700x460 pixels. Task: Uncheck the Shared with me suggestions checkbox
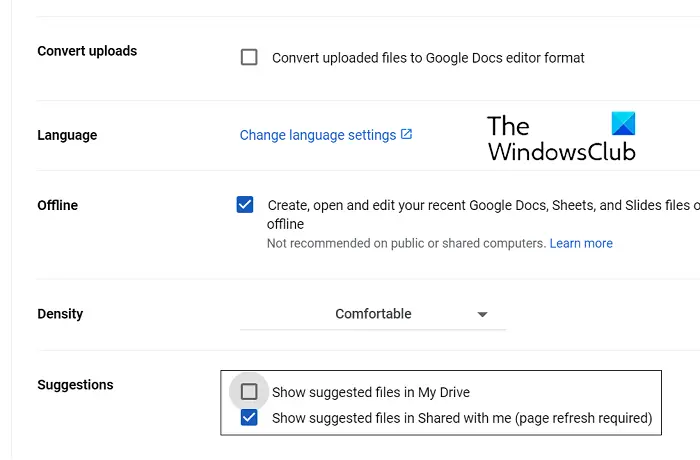point(249,418)
